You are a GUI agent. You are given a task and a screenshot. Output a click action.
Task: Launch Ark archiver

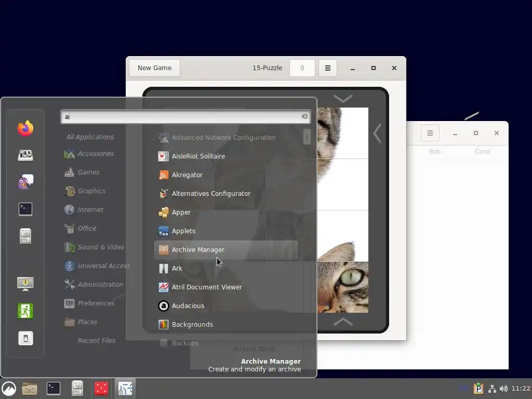226,269
